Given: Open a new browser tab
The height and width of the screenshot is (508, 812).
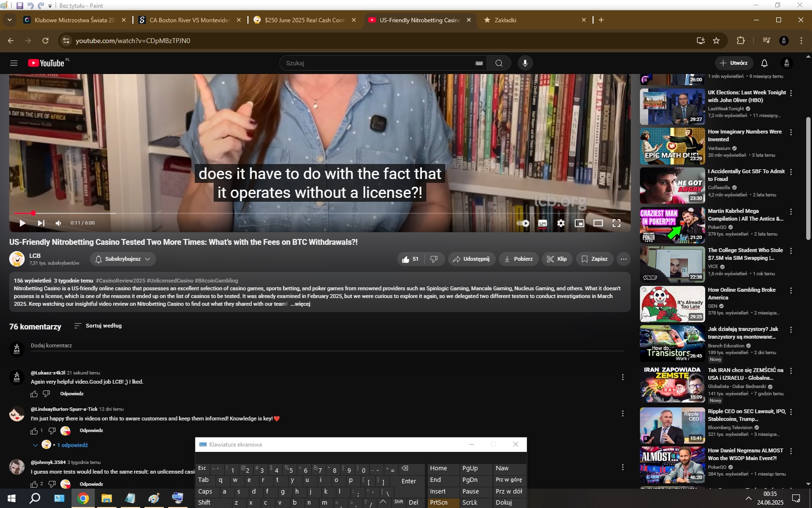Looking at the screenshot, I should click(601, 20).
